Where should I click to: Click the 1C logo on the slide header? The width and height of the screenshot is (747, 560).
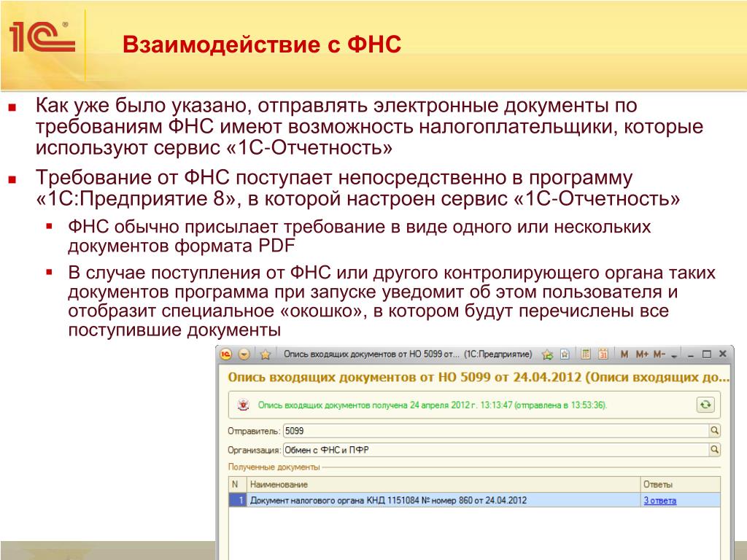[x=42, y=36]
